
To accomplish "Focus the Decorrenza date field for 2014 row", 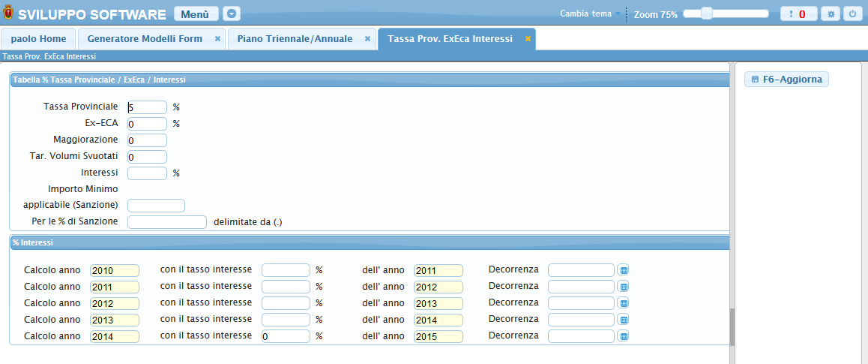I will point(581,336).
